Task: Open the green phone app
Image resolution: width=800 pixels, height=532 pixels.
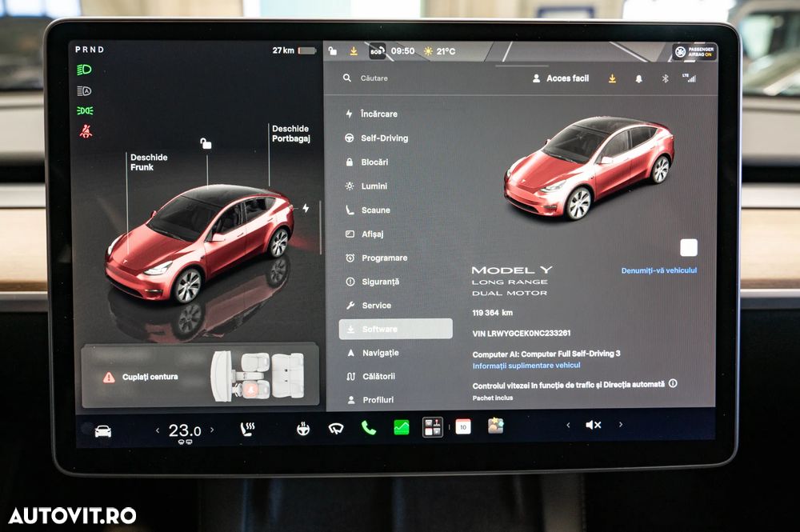Action: click(x=368, y=428)
